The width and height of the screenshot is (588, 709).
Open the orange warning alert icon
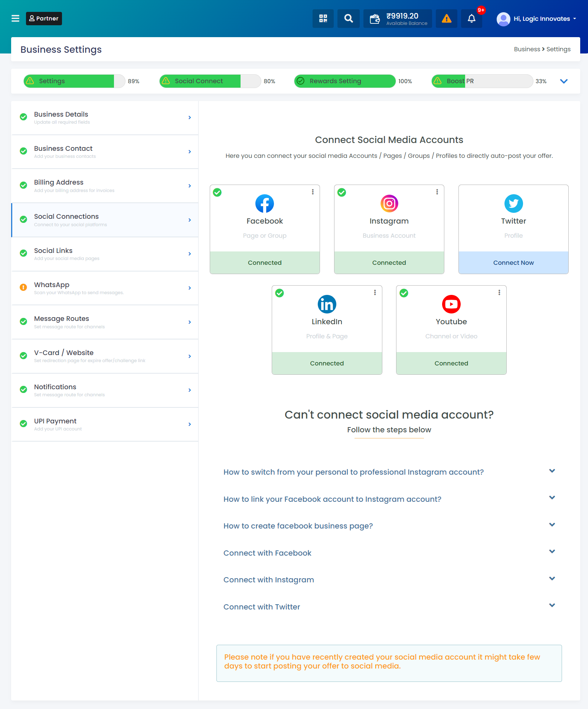point(447,19)
